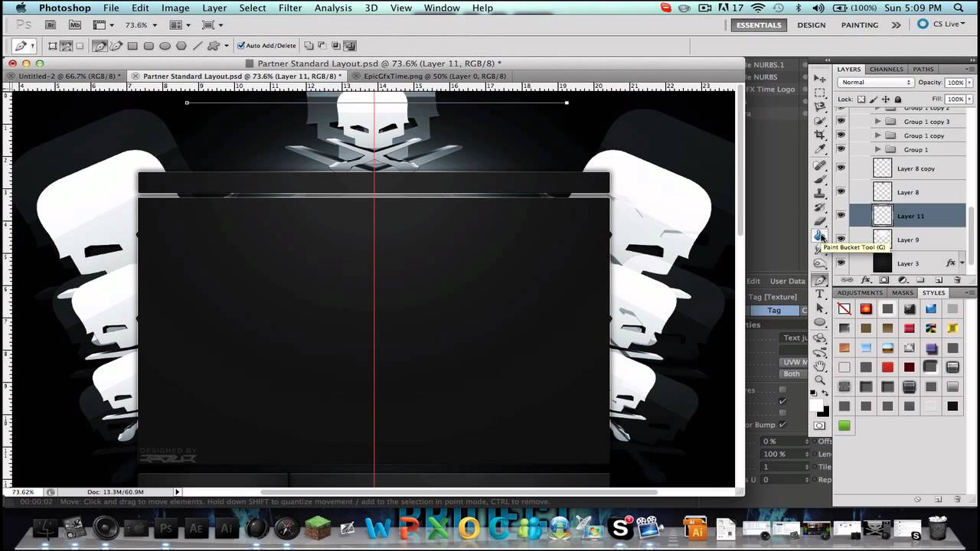Toggle Quick Mask mode
The width and height of the screenshot is (980, 551).
click(820, 425)
